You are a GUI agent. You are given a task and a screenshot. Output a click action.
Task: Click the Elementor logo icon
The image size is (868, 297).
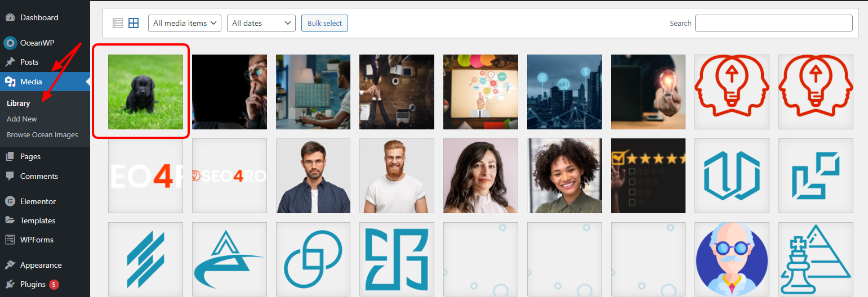click(x=10, y=201)
